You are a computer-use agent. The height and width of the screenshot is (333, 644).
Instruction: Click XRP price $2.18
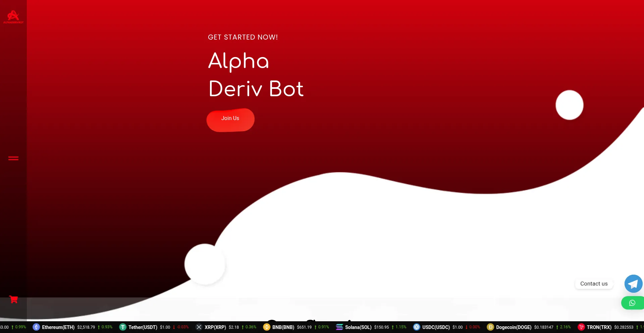234,327
